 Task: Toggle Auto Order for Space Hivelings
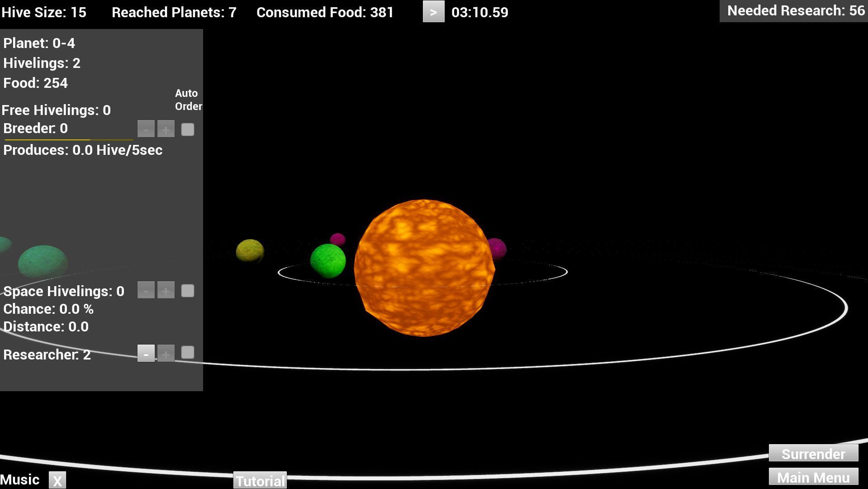[x=188, y=291]
